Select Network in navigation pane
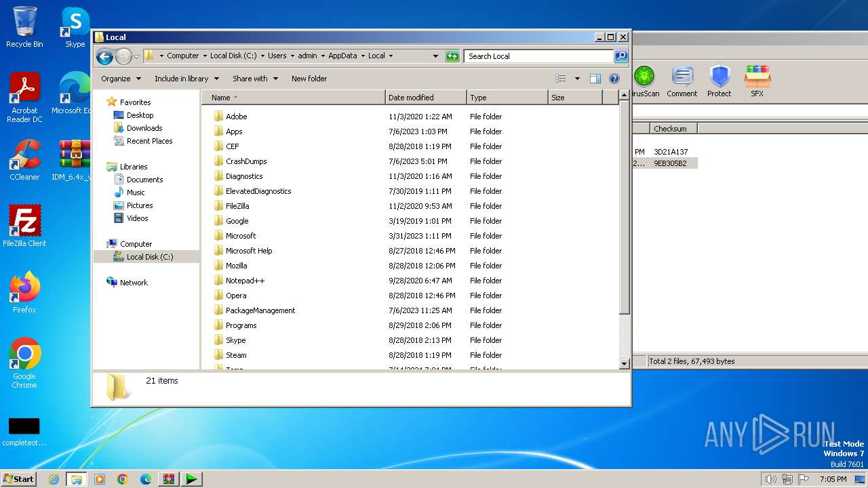This screenshot has height=488, width=868. pos(133,283)
